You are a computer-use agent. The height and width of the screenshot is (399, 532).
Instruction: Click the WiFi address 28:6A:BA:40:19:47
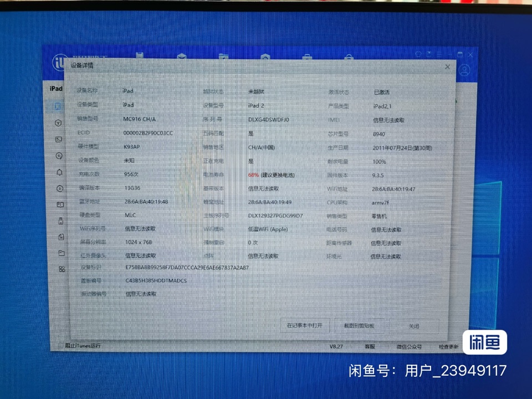(x=393, y=189)
